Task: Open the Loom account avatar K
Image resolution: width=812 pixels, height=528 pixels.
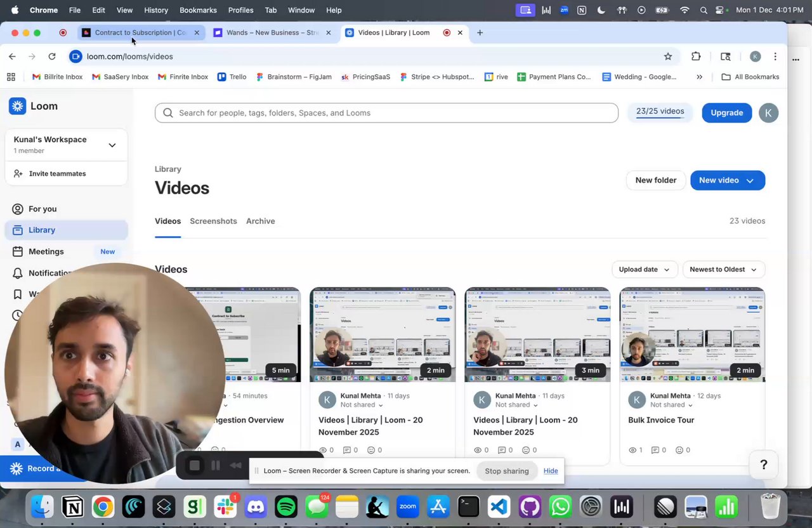Action: click(x=768, y=113)
